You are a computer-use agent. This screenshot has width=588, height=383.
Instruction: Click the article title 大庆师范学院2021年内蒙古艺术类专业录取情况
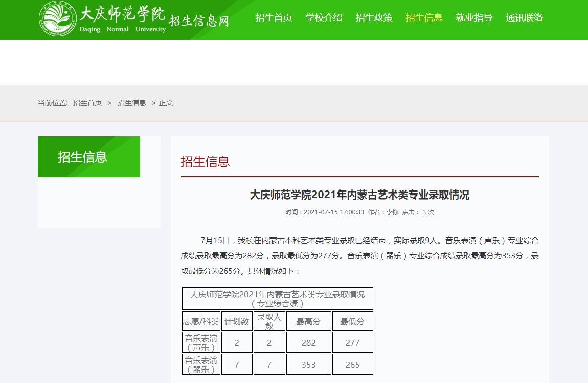[x=359, y=195]
